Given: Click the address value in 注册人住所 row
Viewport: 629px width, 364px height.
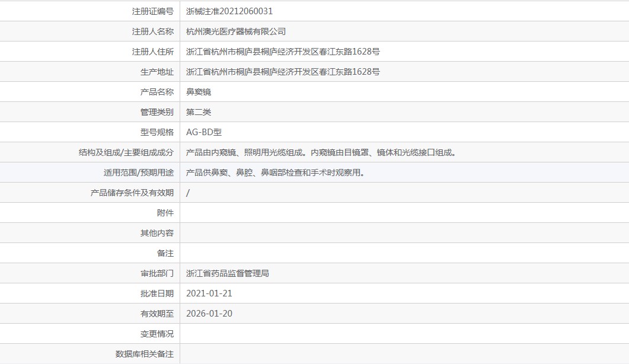Looking at the screenshot, I should (283, 52).
